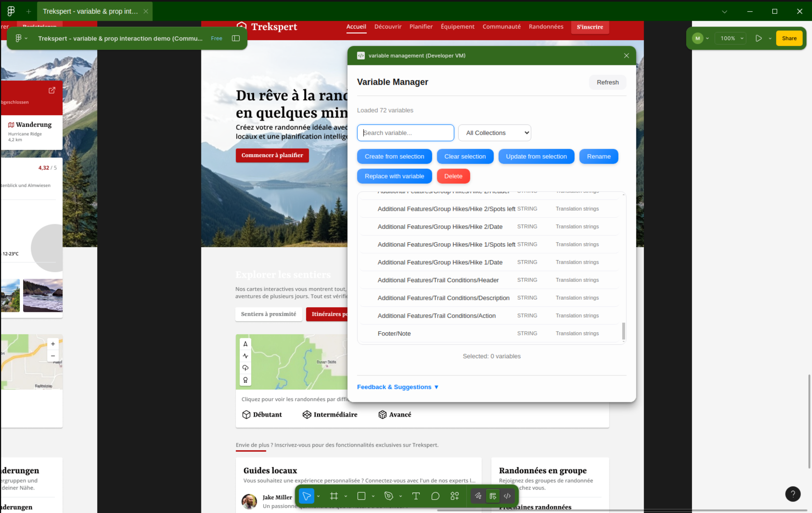The image size is (812, 513).
Task: Click the Create from selection button
Action: (x=394, y=156)
